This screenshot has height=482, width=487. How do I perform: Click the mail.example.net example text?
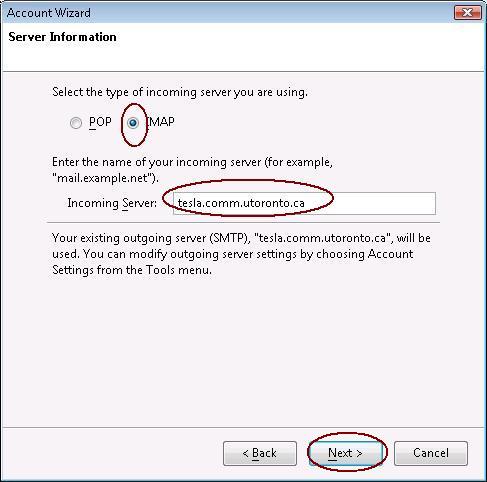103,178
